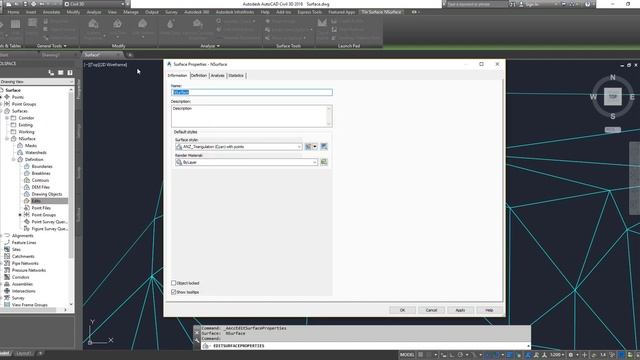This screenshot has width=640, height=360.
Task: Open the Annotate ribbon tab
Action: tap(51, 12)
